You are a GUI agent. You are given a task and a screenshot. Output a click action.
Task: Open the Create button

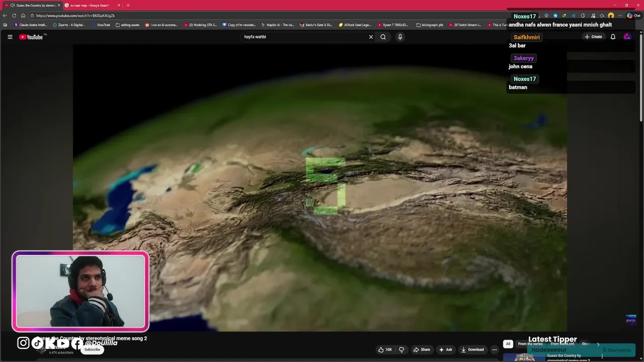(x=593, y=37)
